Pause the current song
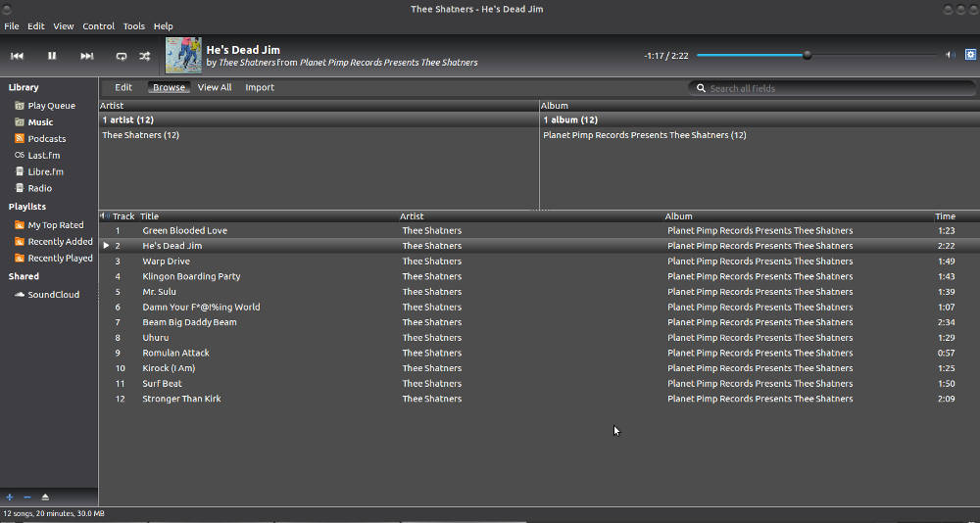Viewport: 980px width, 523px height. pyautogui.click(x=52, y=56)
